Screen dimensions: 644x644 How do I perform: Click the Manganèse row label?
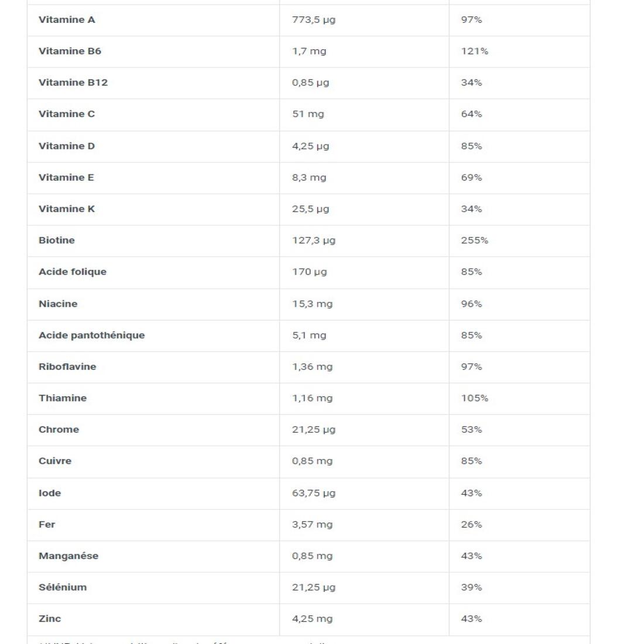click(68, 556)
